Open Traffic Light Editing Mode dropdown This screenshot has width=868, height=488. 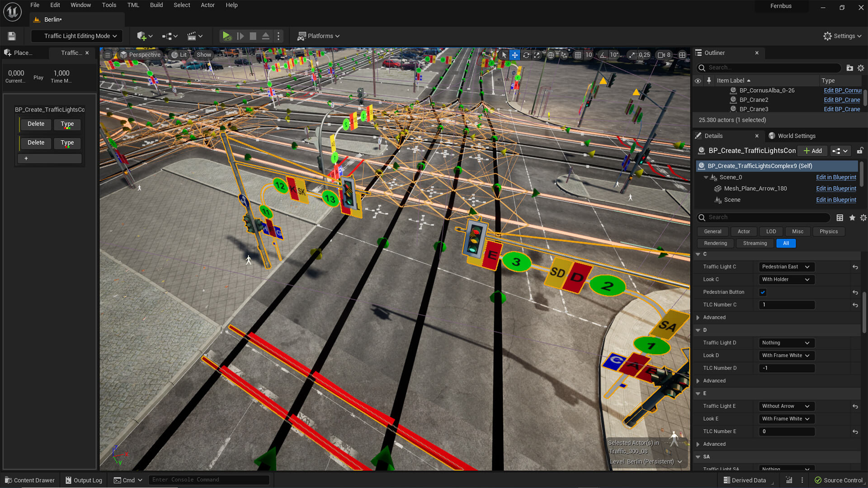[77, 36]
